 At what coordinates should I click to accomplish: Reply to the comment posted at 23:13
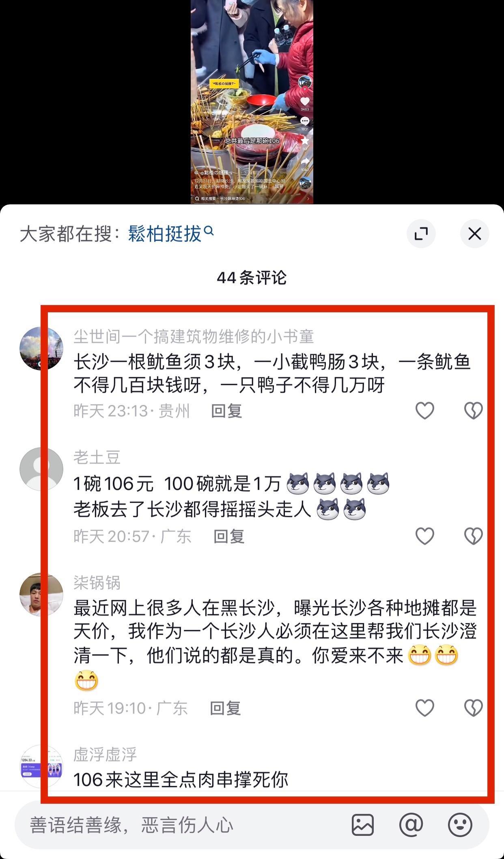point(226,411)
